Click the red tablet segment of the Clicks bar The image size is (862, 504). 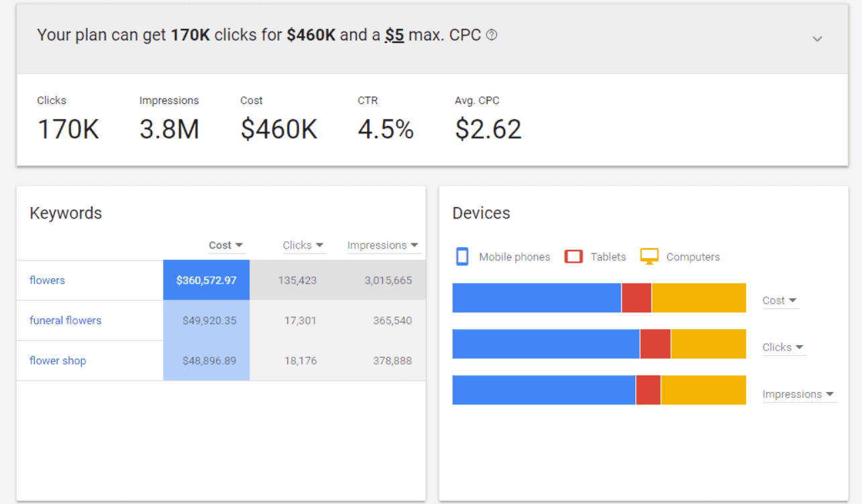click(x=655, y=344)
